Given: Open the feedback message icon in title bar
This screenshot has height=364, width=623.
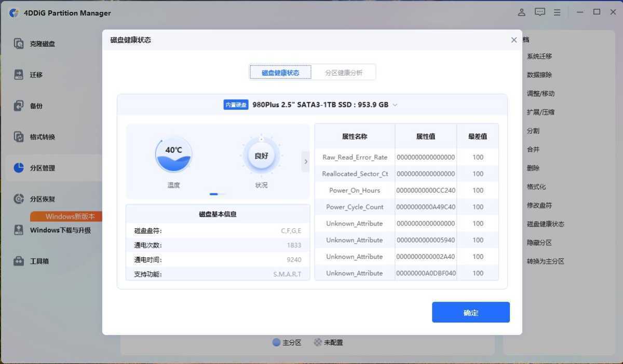Looking at the screenshot, I should point(539,12).
